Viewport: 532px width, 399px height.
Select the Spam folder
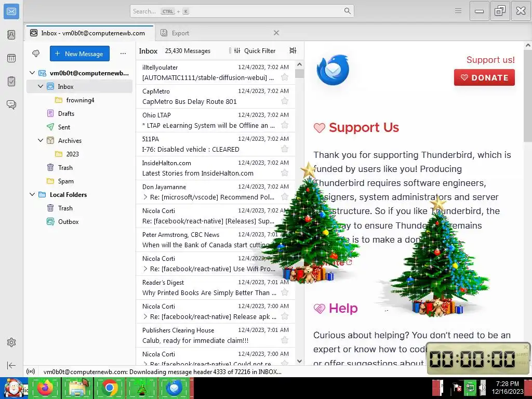point(79,181)
